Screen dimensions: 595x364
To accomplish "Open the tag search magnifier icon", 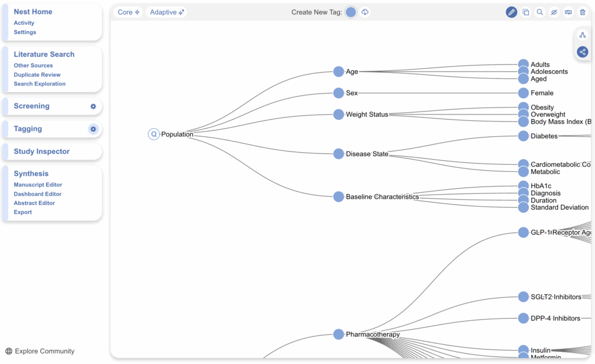I will [540, 12].
